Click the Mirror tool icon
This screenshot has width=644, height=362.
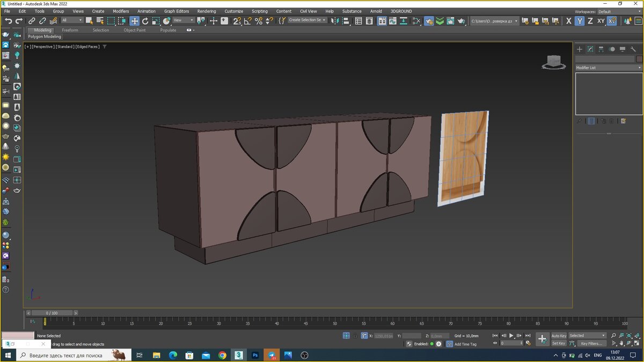(335, 21)
